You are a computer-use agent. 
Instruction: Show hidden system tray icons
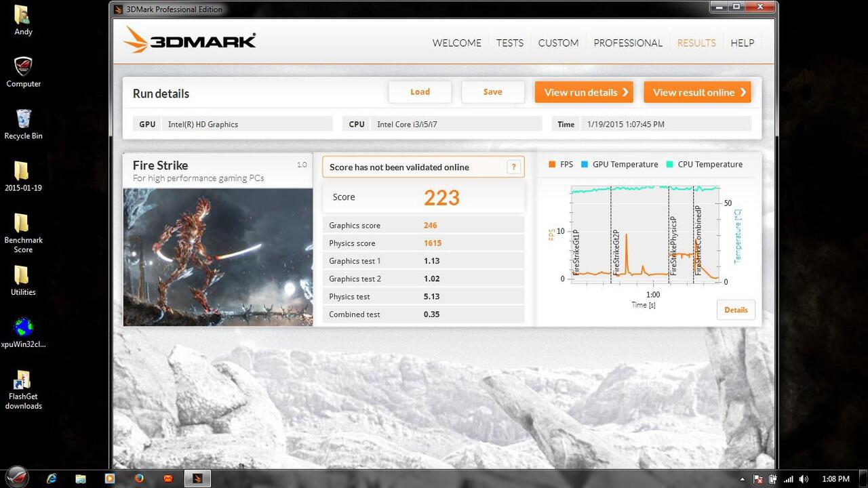742,479
